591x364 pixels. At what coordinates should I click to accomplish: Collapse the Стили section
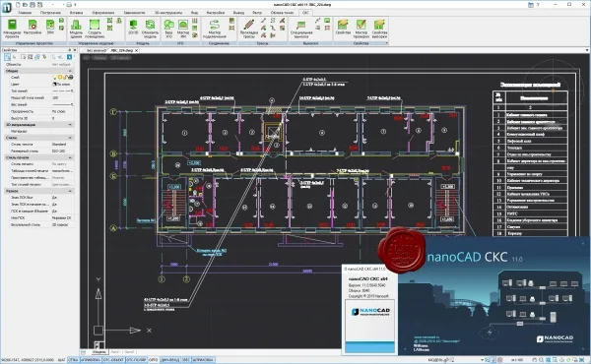(x=70, y=138)
